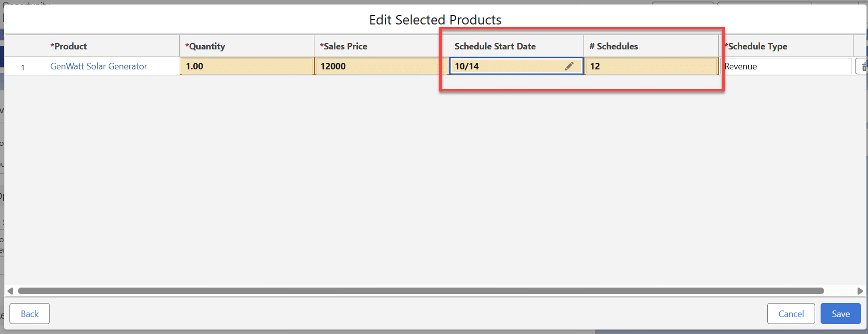
Task: Select the # Schedules cell containing 12
Action: tap(650, 66)
